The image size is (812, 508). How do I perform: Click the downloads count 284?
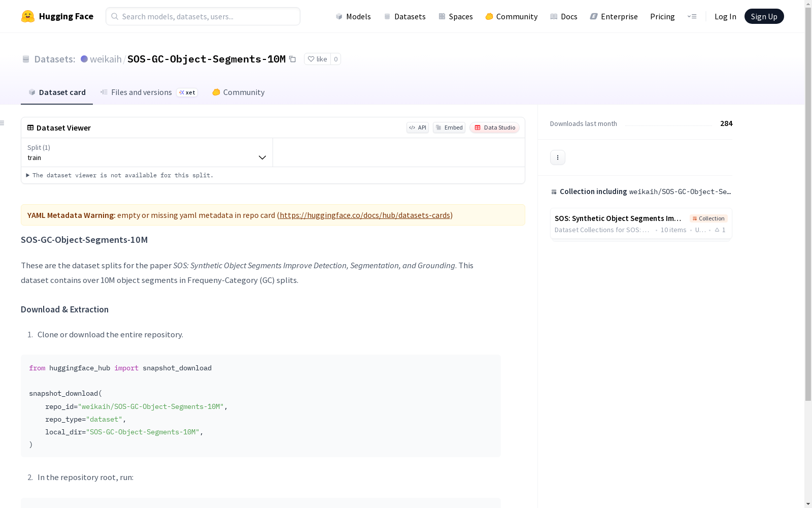[x=726, y=123]
